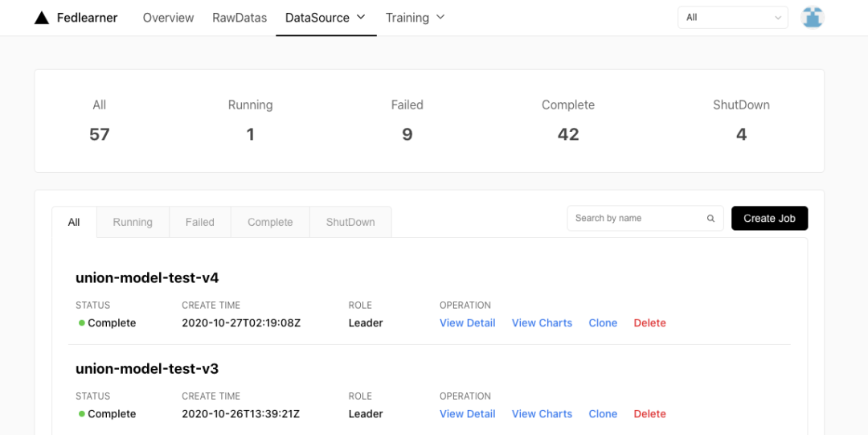The width and height of the screenshot is (868, 435).
Task: Expand the Training menu chevron
Action: 440,18
